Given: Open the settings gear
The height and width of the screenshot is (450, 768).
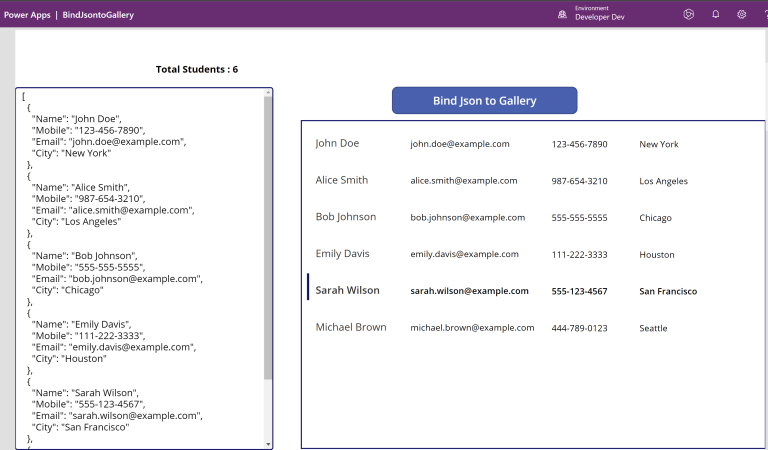Looking at the screenshot, I should point(742,15).
